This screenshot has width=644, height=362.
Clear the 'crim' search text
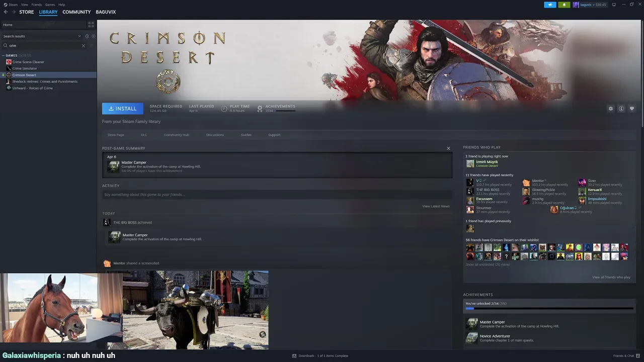(84, 46)
